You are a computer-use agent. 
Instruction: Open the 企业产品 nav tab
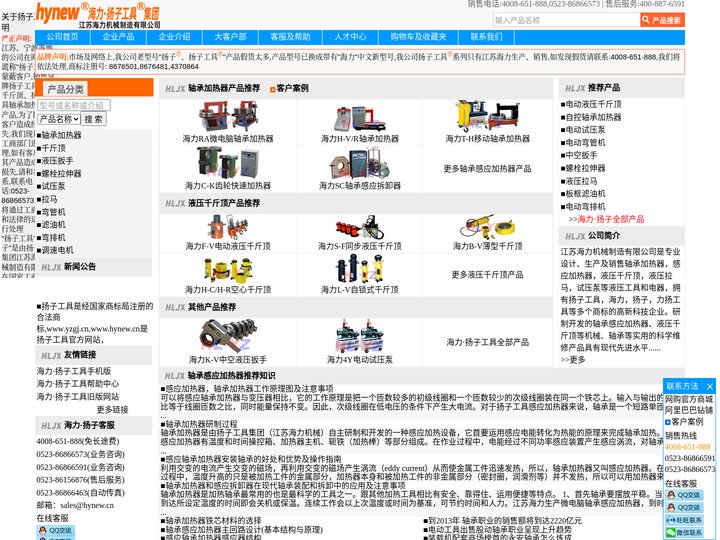pyautogui.click(x=118, y=37)
